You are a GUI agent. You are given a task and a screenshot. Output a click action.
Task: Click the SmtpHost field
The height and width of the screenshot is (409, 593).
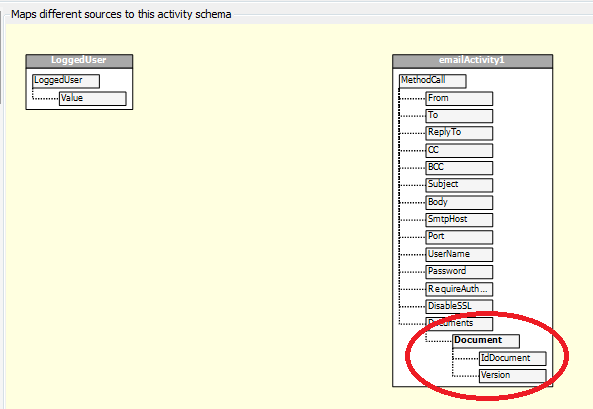click(x=459, y=220)
